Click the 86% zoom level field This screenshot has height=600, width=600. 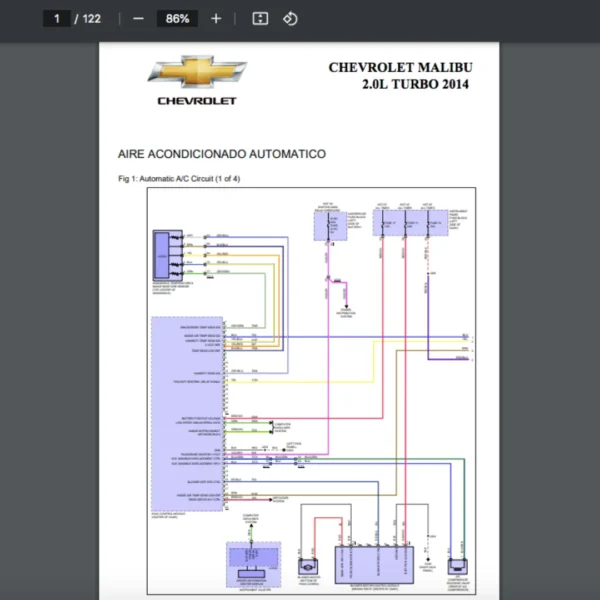(x=178, y=19)
